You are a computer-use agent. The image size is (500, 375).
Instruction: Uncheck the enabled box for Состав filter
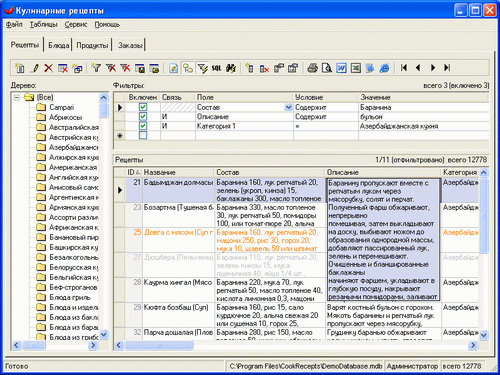tap(143, 107)
